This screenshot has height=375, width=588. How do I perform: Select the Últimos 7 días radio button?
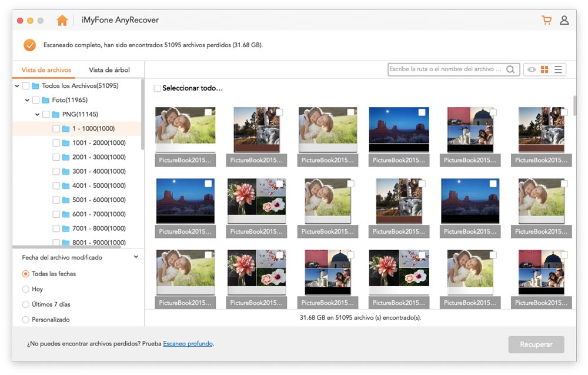coord(25,304)
